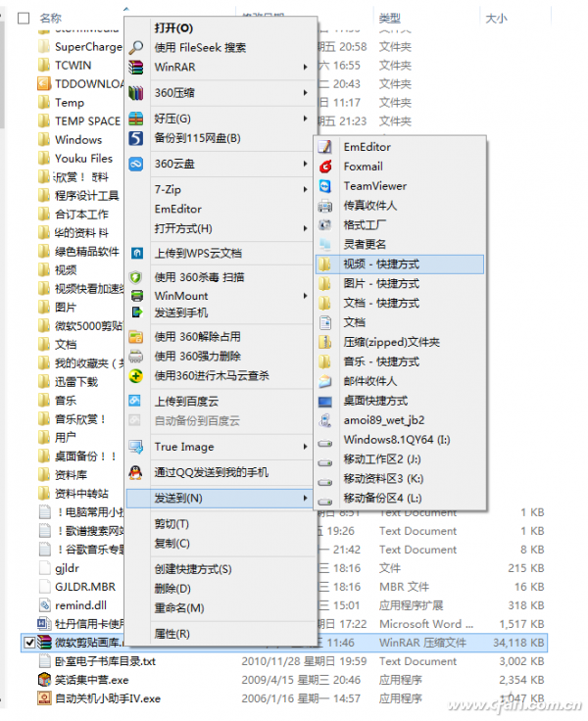Click the 360解除占用 icon

135,337
